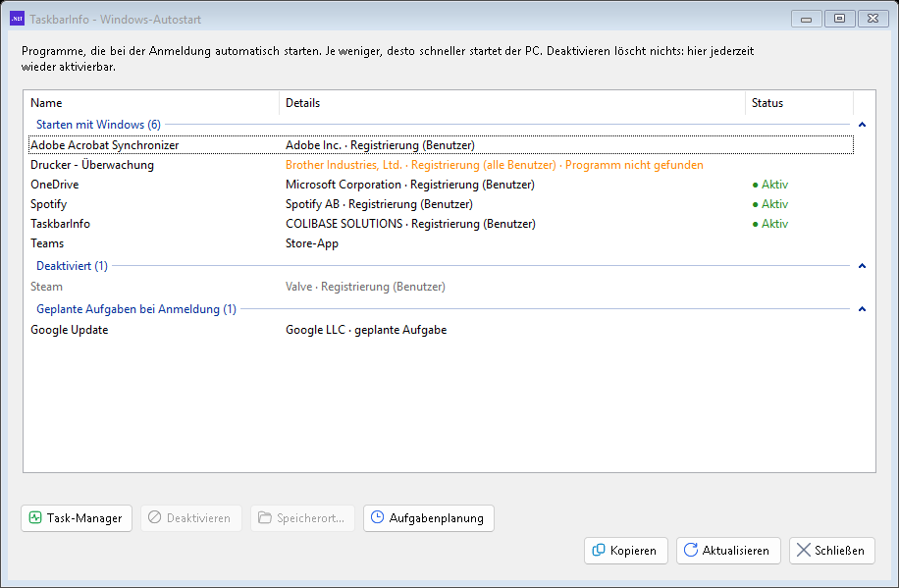The height and width of the screenshot is (588, 899).
Task: Click the Aktiv status of TaskbarInfo
Action: [x=770, y=223]
